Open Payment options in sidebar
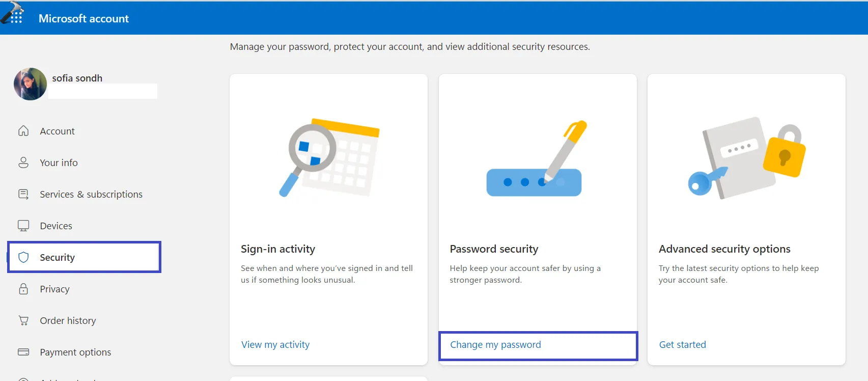This screenshot has height=381, width=868. point(75,352)
